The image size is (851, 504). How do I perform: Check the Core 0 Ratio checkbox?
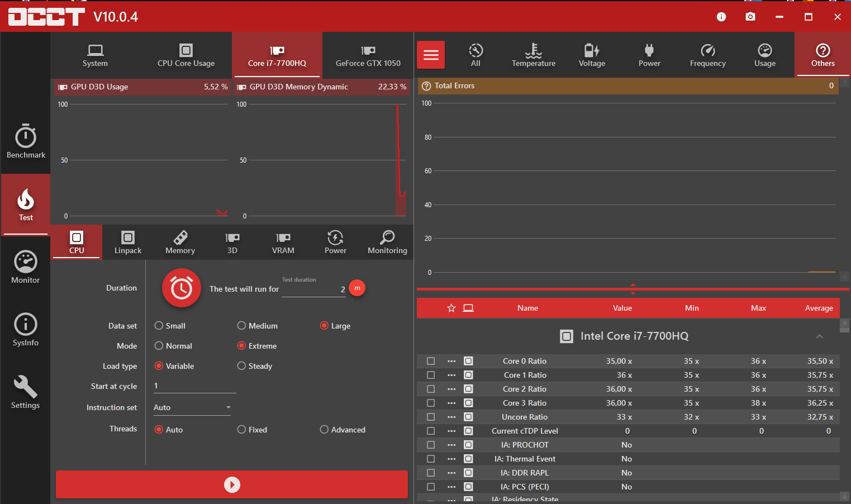[x=431, y=361]
